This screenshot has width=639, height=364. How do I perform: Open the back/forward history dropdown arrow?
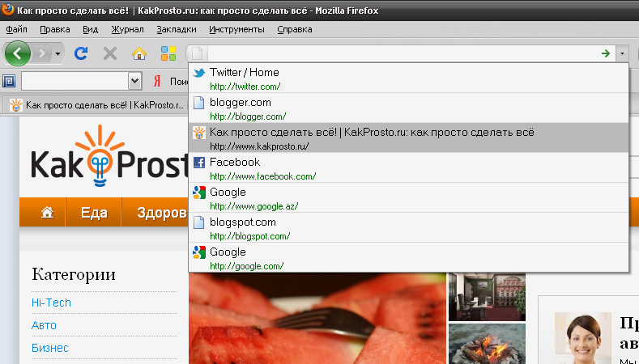[x=58, y=53]
